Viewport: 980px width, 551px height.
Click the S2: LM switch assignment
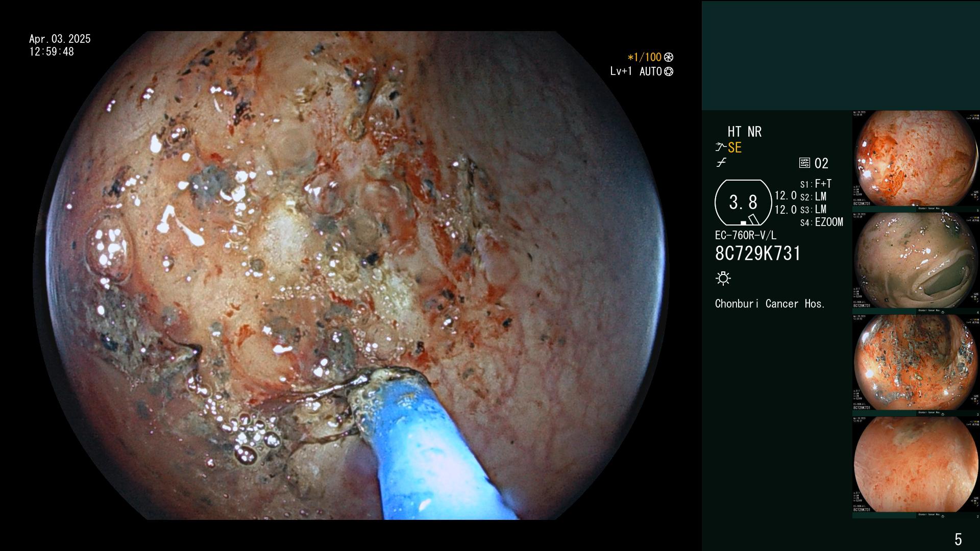tap(813, 196)
